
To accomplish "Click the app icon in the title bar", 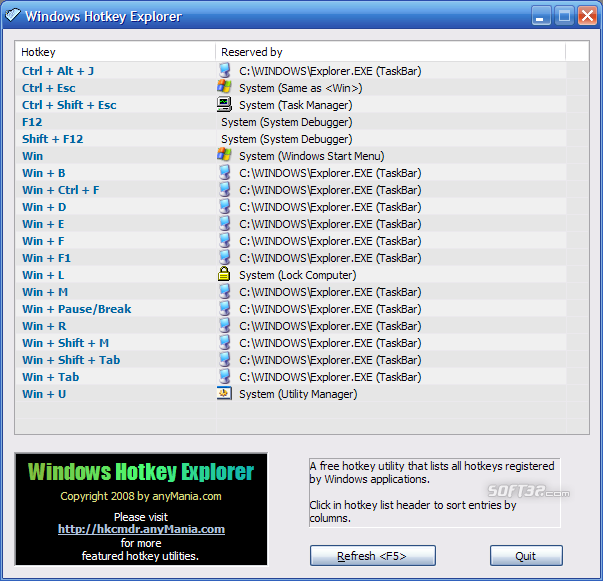I will point(13,16).
